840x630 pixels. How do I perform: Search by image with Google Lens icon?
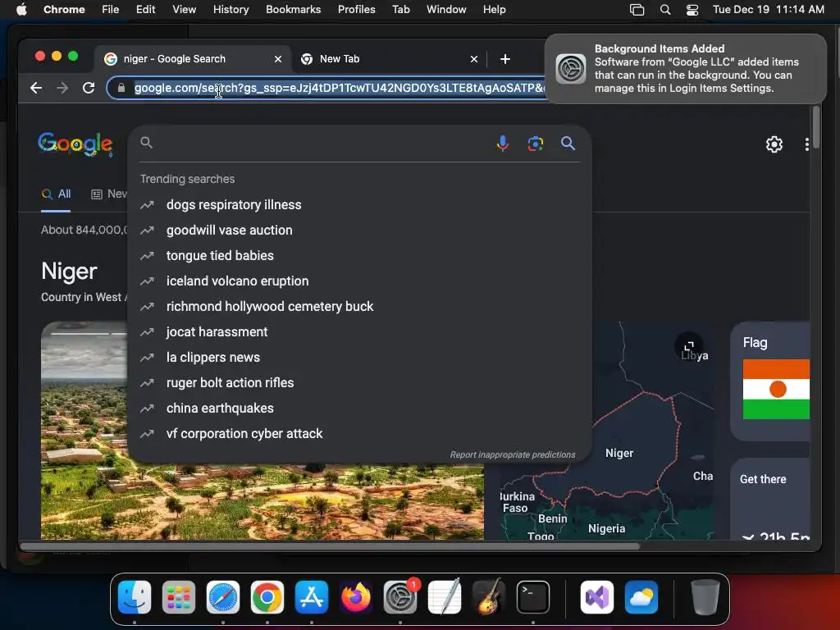[535, 143]
